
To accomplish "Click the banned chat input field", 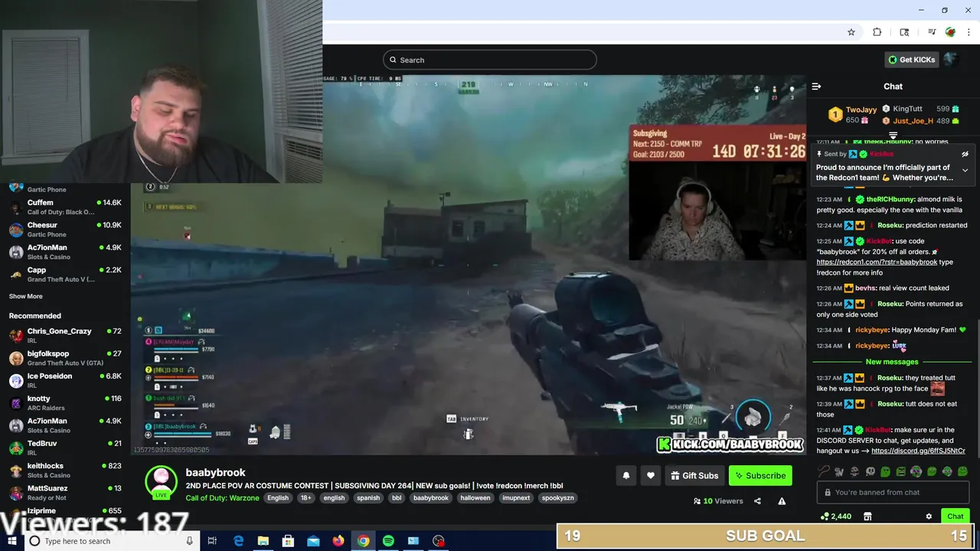I will pos(893,492).
